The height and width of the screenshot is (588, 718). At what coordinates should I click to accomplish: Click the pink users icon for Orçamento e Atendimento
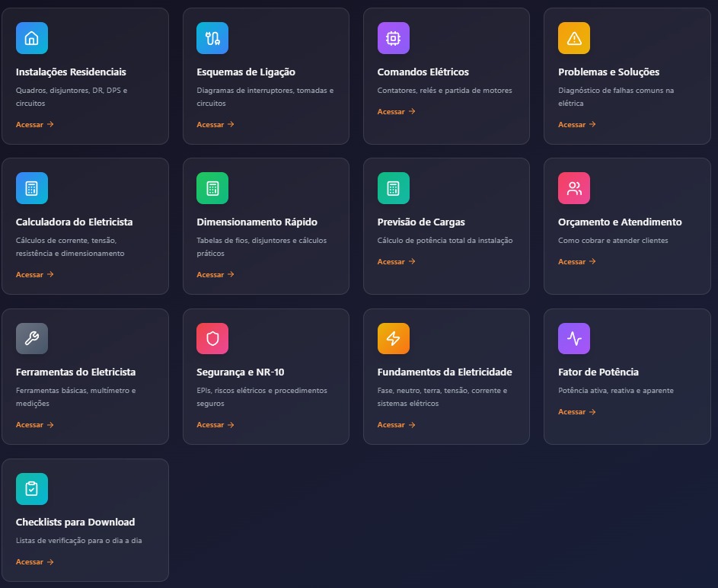coord(574,188)
